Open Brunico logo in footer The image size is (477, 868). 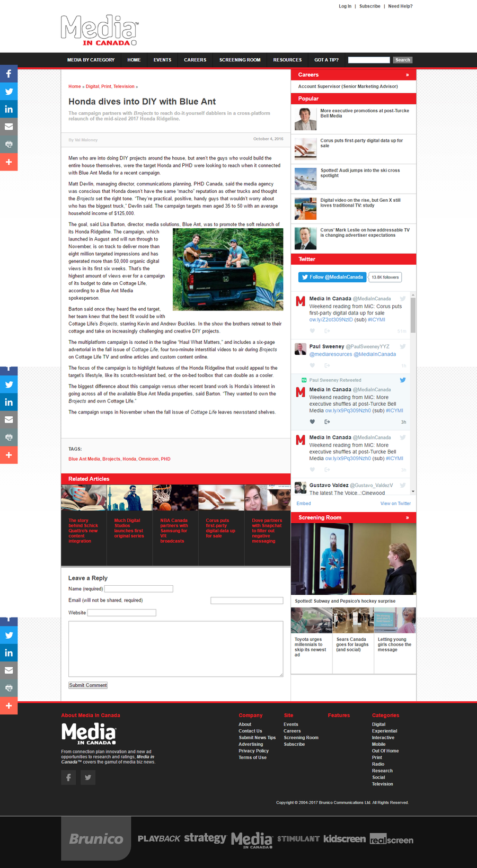click(96, 839)
